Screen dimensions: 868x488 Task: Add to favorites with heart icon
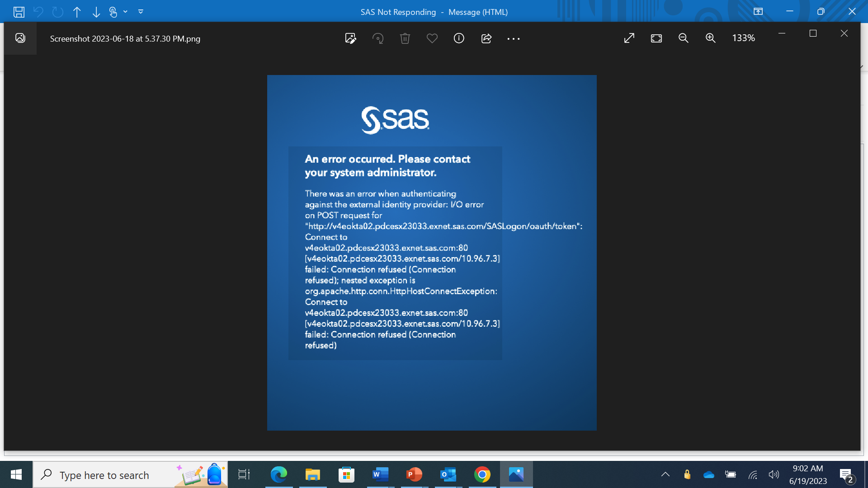pos(432,38)
